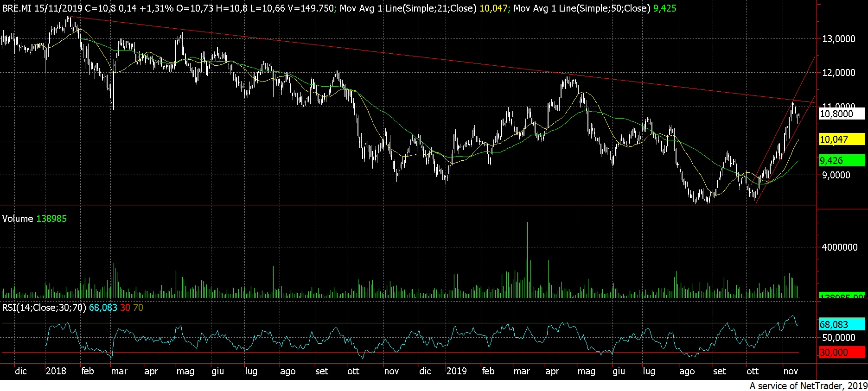This screenshot has height=391, width=868.
Task: Click the 2018 year marker on time axis
Action: click(x=56, y=371)
